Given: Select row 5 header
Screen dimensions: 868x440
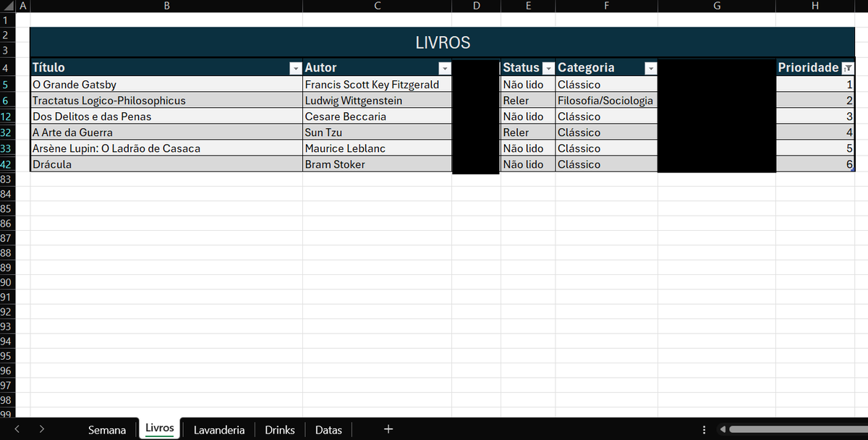Looking at the screenshot, I should point(7,85).
